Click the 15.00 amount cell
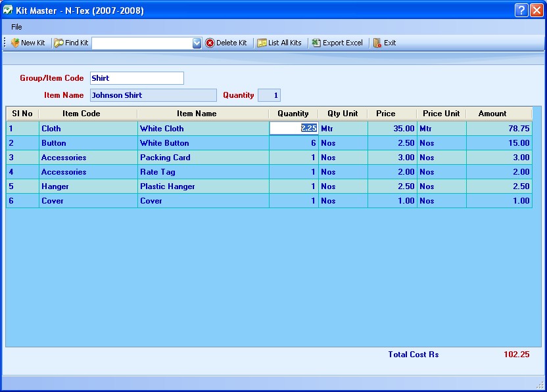 [499, 143]
